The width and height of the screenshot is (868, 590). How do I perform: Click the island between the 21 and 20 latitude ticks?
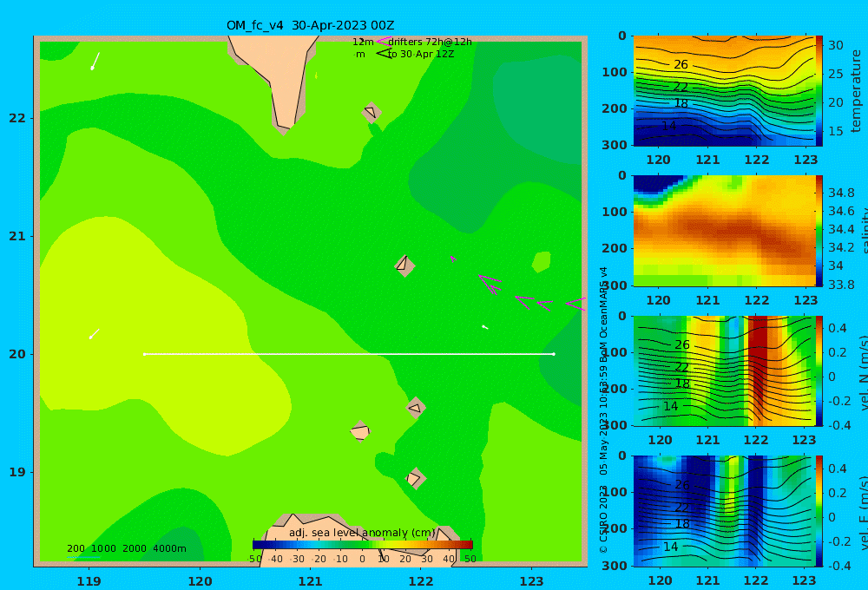(404, 265)
